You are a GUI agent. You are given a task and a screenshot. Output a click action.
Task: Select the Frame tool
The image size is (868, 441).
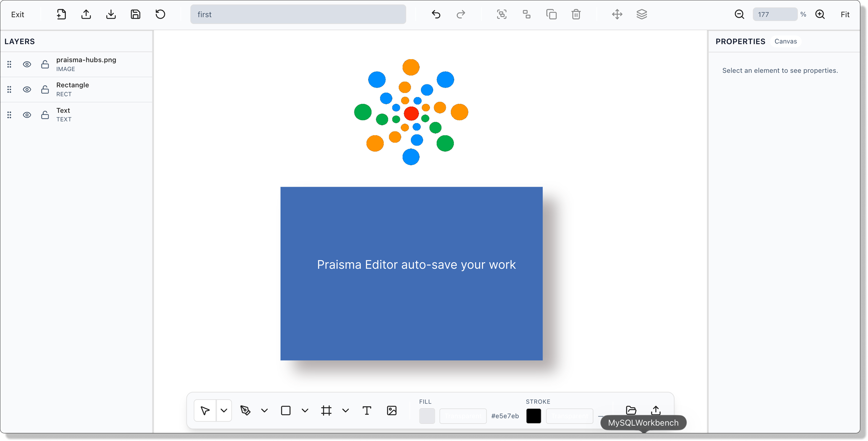[x=326, y=410]
